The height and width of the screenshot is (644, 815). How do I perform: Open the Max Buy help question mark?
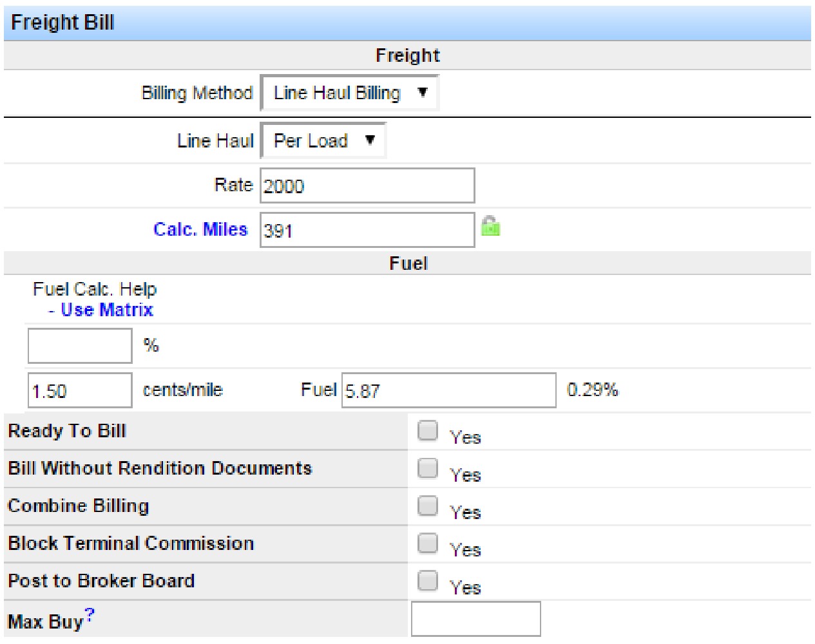coord(90,615)
